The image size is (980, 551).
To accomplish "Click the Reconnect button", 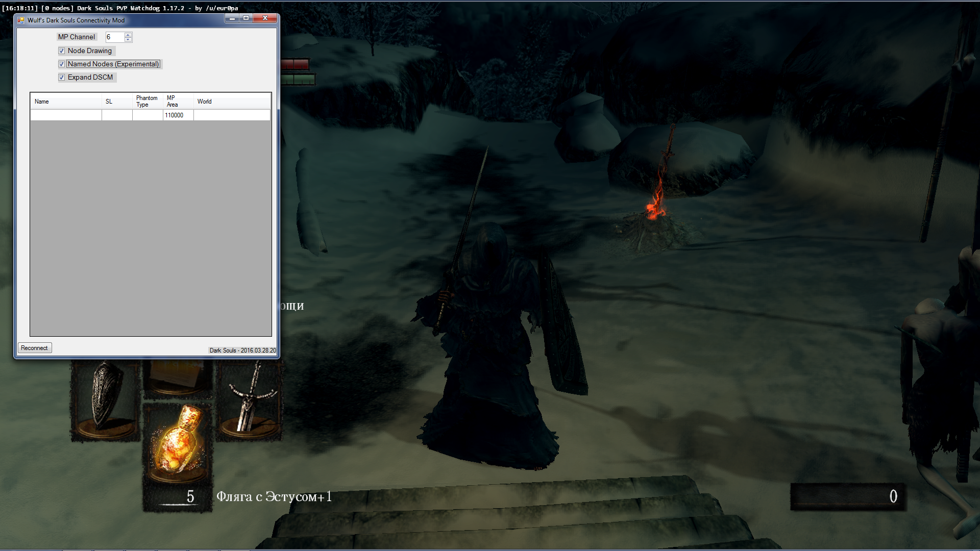I will (x=34, y=348).
